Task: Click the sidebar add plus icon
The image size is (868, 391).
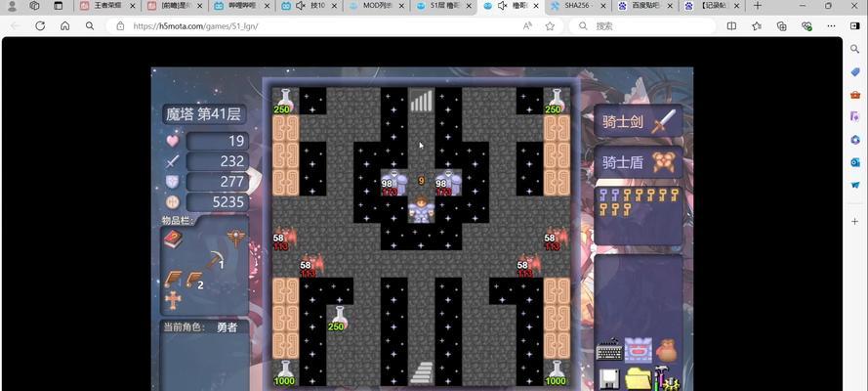Action: coord(854,221)
